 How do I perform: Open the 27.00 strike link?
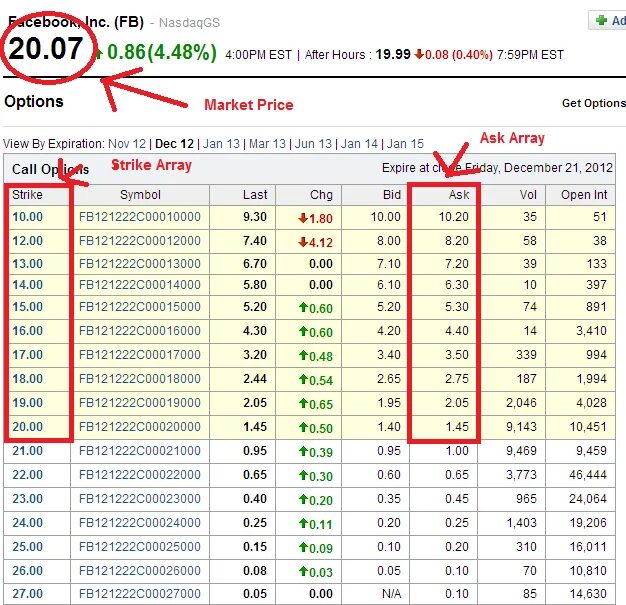(28, 594)
